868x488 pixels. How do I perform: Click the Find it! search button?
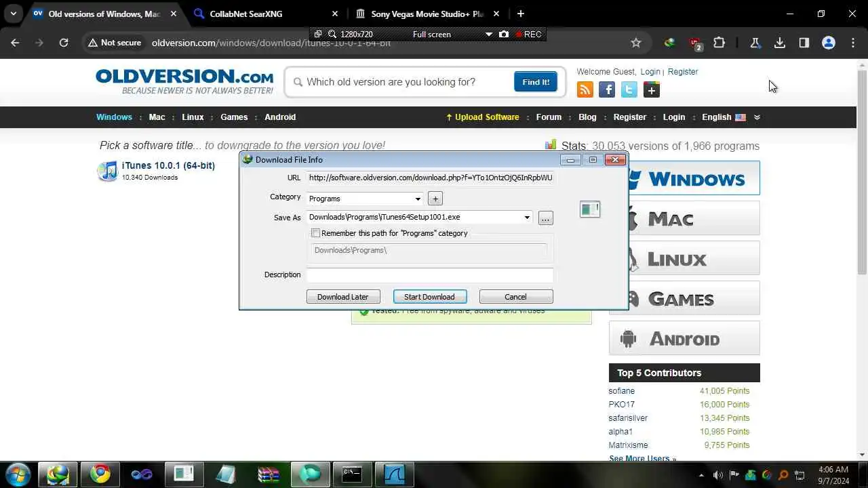[x=535, y=82]
